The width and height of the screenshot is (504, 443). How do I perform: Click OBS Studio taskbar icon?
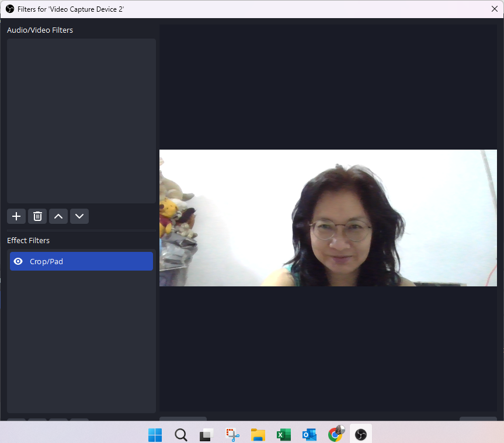click(x=361, y=435)
